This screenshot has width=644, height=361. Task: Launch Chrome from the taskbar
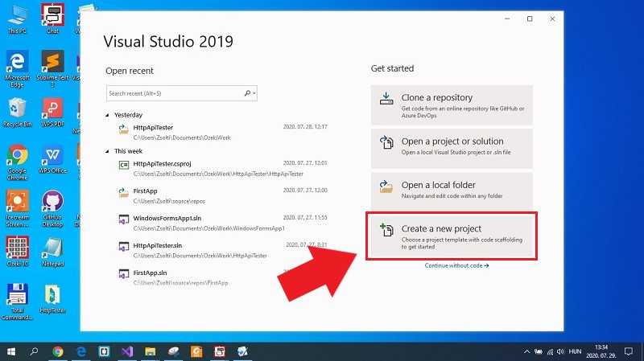[x=58, y=351]
